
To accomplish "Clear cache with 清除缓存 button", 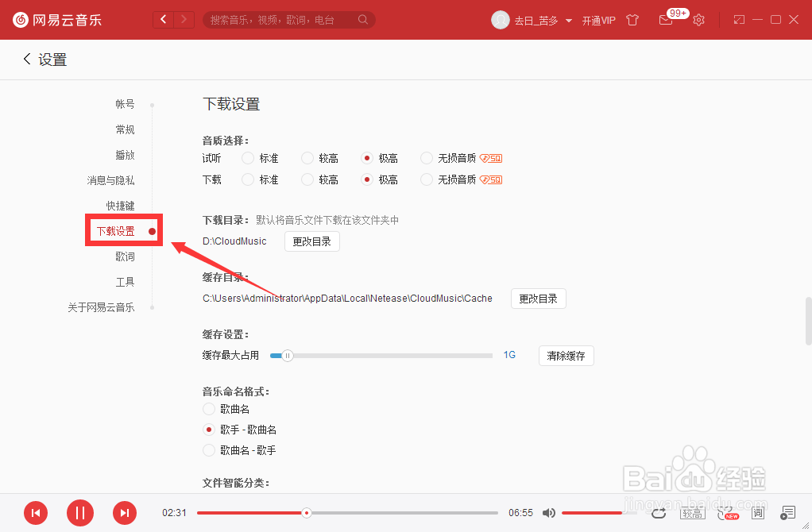I will (566, 356).
